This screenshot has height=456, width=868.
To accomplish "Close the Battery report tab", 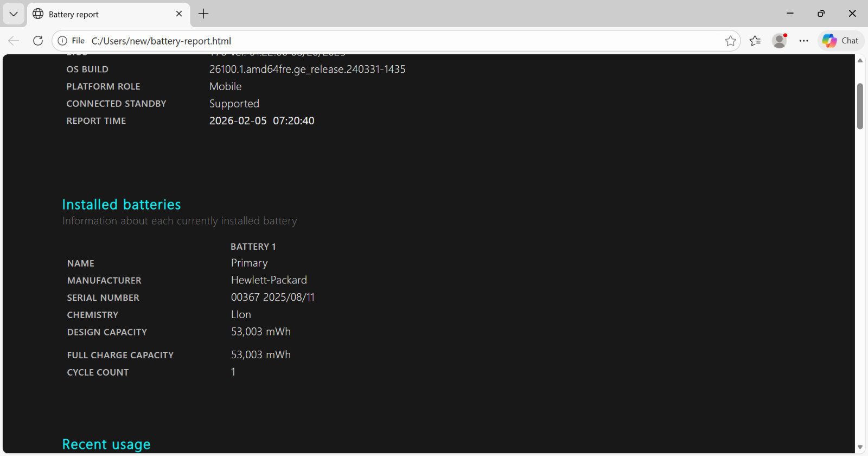I will [179, 14].
